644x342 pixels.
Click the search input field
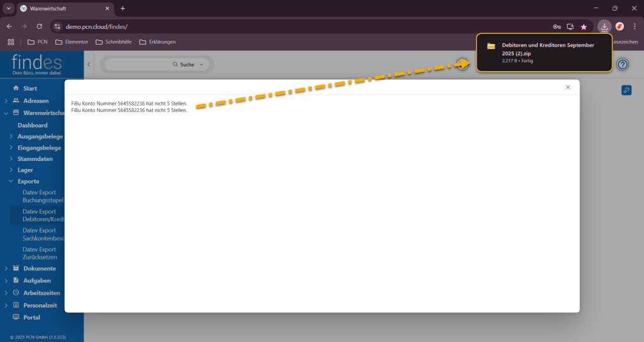pyautogui.click(x=138, y=65)
